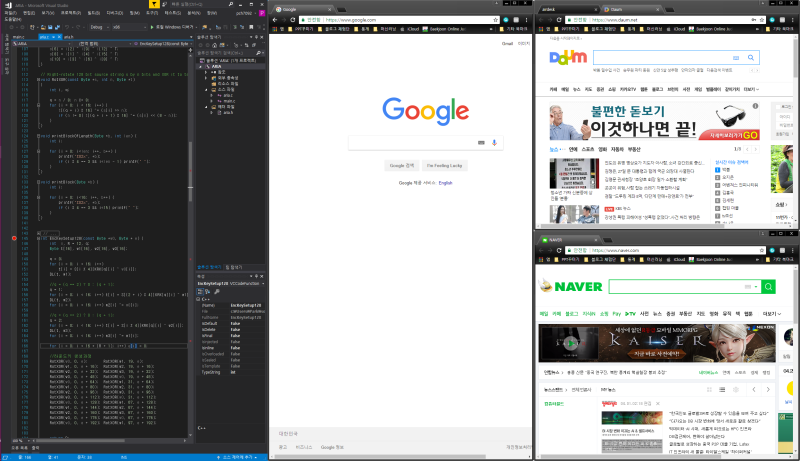Open the x86 platform dropdown

[x=129, y=27]
